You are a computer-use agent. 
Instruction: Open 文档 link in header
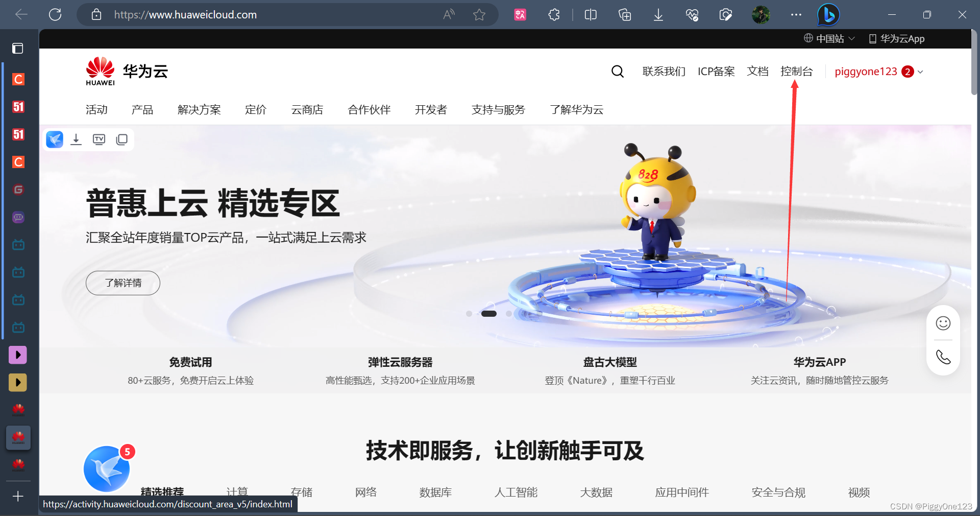[x=757, y=72]
